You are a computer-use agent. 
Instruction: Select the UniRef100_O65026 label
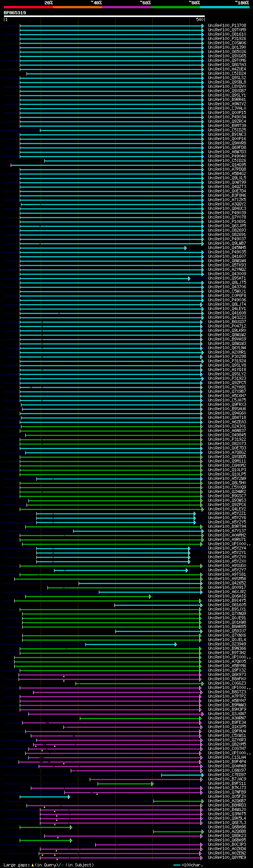(227, 52)
